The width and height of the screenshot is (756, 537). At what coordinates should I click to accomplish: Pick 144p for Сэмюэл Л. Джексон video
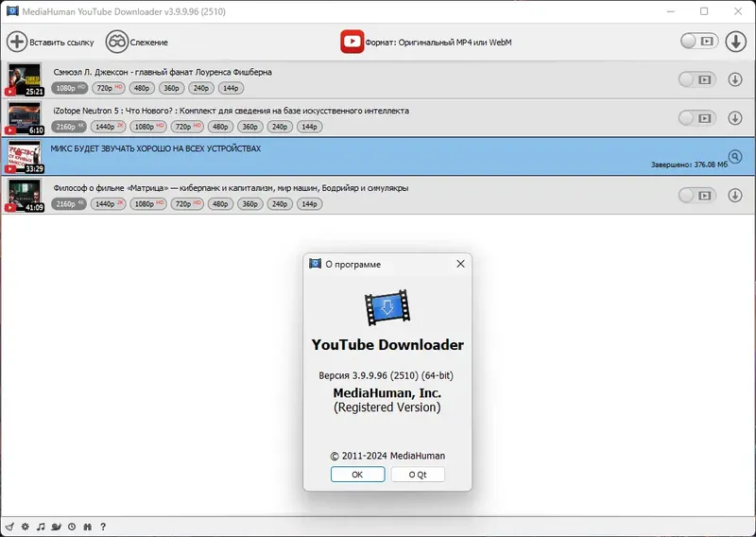(231, 88)
